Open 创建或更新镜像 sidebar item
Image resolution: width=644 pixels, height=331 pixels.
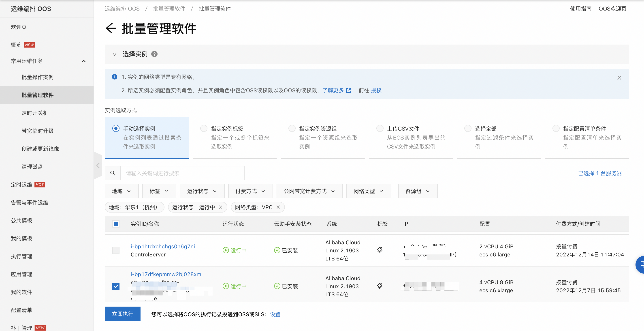point(40,149)
